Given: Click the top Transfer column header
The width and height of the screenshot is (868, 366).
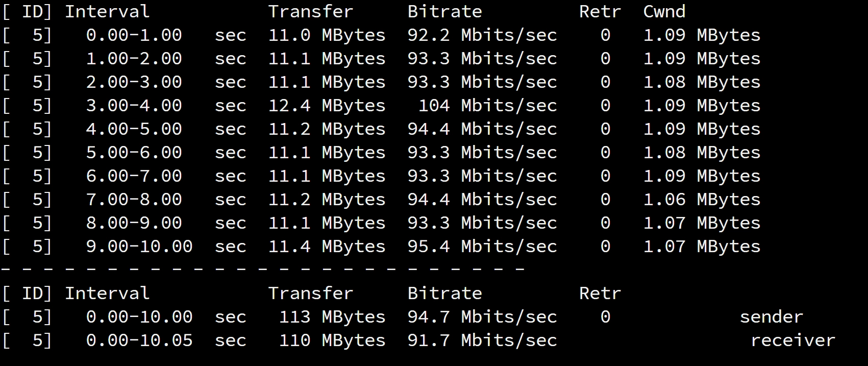Looking at the screenshot, I should coord(311,11).
